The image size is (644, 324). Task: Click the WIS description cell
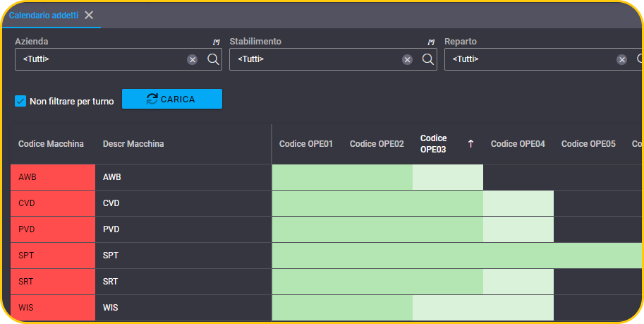pos(183,308)
